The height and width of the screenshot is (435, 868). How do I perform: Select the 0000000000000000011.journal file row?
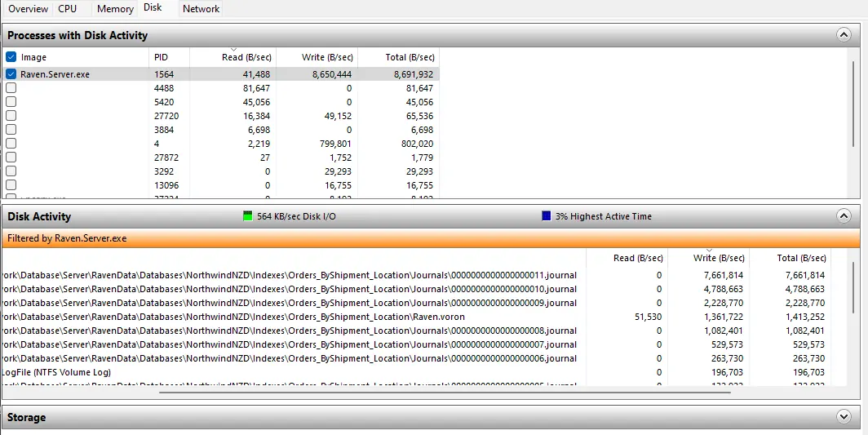(x=416, y=275)
